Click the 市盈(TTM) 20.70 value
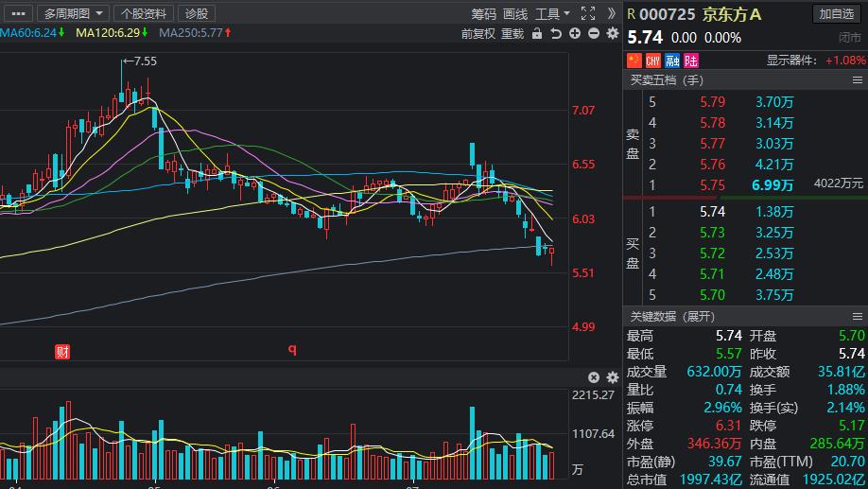This screenshot has height=489, width=868. point(847,462)
